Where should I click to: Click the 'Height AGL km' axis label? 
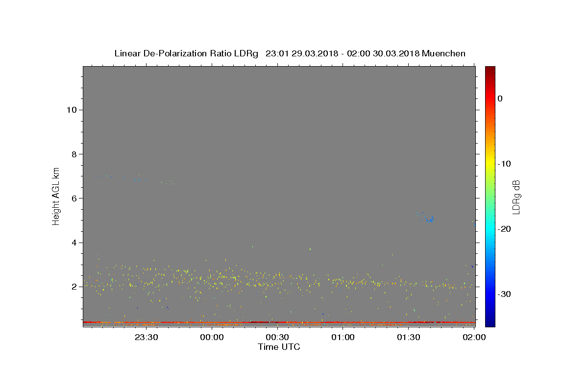(56, 196)
